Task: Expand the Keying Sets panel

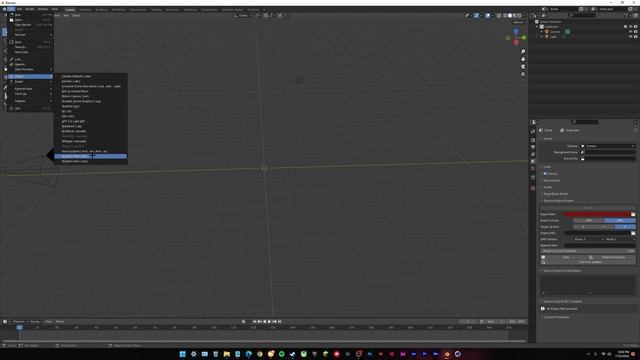Action: click(551, 180)
